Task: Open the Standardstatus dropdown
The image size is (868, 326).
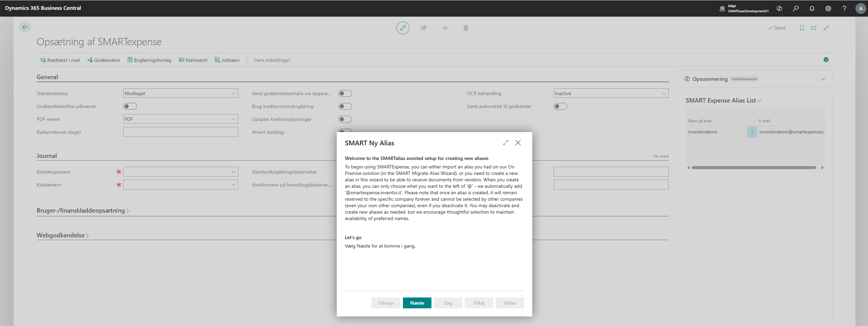Action: tap(181, 93)
